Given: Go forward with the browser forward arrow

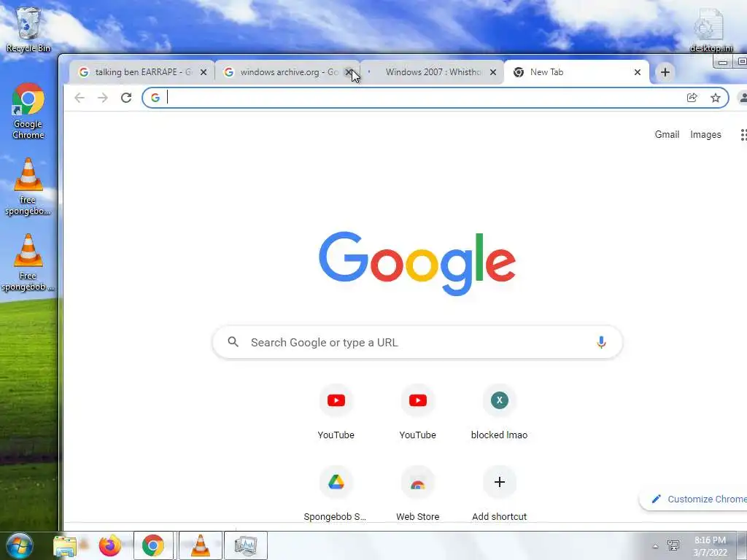Looking at the screenshot, I should pos(102,98).
